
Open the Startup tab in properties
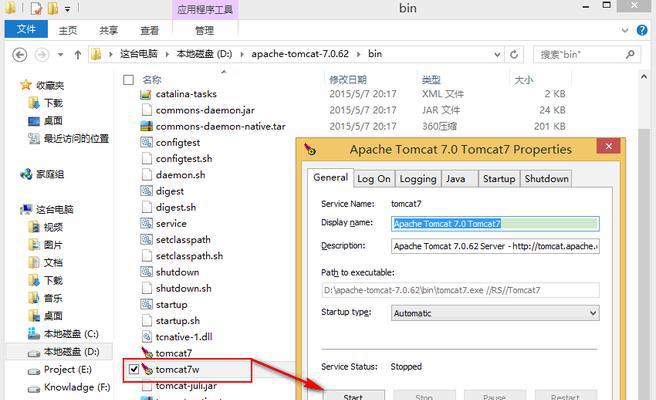click(499, 179)
